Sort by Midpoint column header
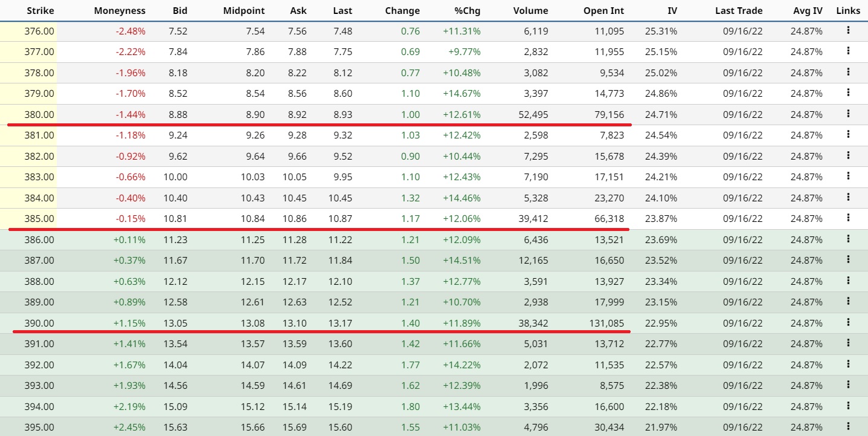868x436 pixels. pyautogui.click(x=244, y=10)
